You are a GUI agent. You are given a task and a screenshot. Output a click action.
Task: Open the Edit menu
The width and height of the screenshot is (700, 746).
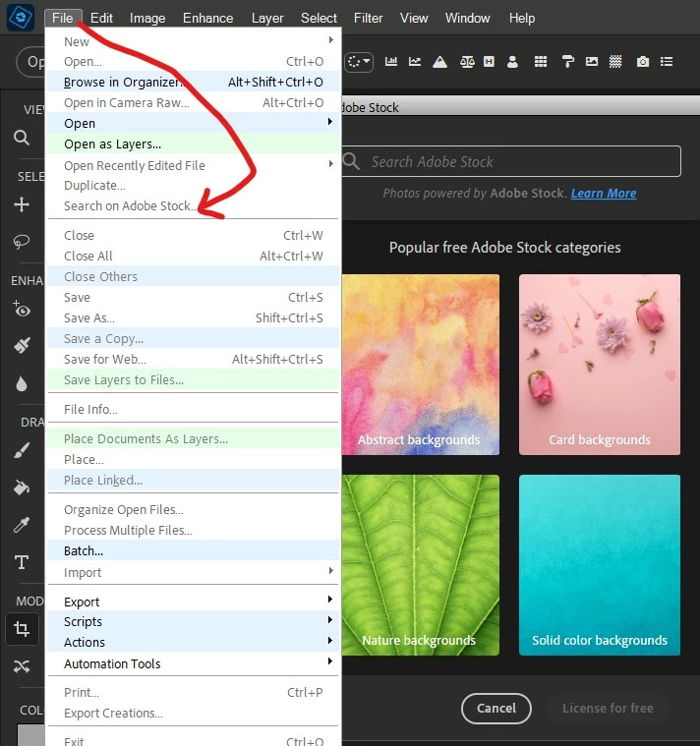tap(101, 18)
